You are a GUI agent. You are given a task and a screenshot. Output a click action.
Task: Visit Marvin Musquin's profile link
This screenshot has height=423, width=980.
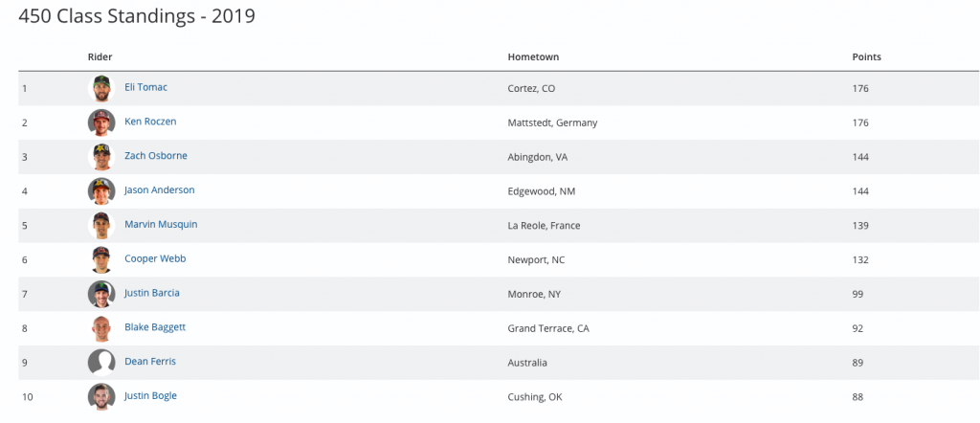(161, 224)
